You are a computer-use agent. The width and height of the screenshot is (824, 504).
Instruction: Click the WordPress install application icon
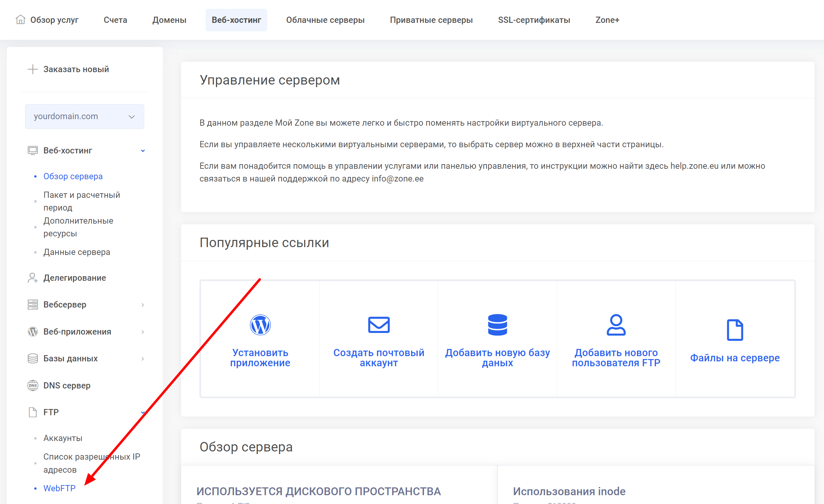pyautogui.click(x=260, y=324)
